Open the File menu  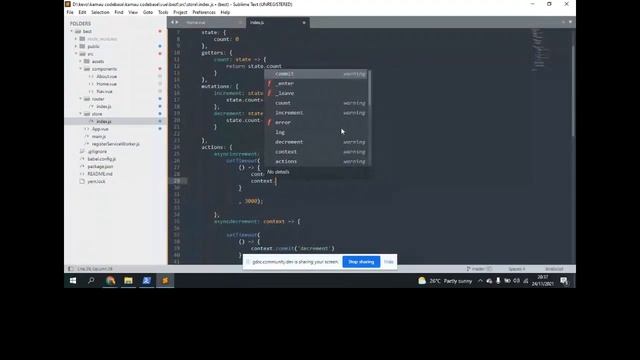coord(70,12)
